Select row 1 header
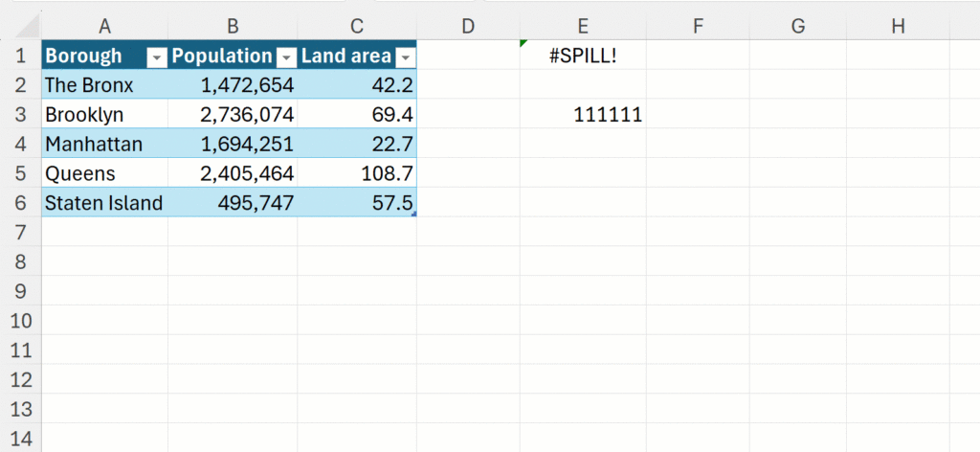This screenshot has width=980, height=452. [21, 55]
